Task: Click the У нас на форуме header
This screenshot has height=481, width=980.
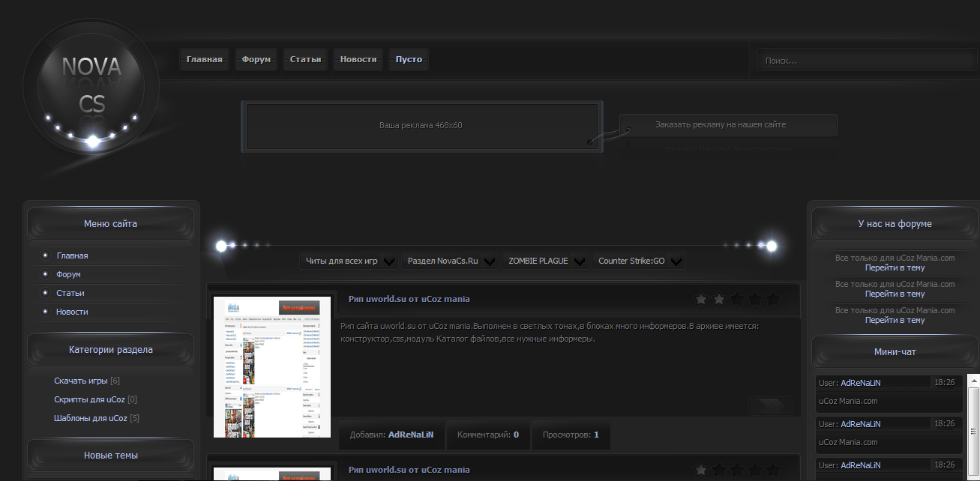Action: (895, 223)
